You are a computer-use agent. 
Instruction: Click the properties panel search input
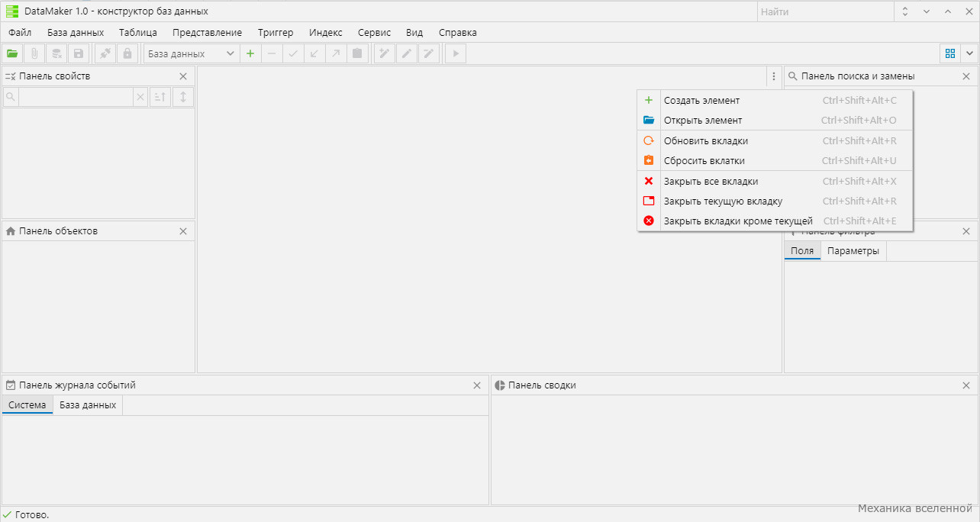(x=76, y=97)
